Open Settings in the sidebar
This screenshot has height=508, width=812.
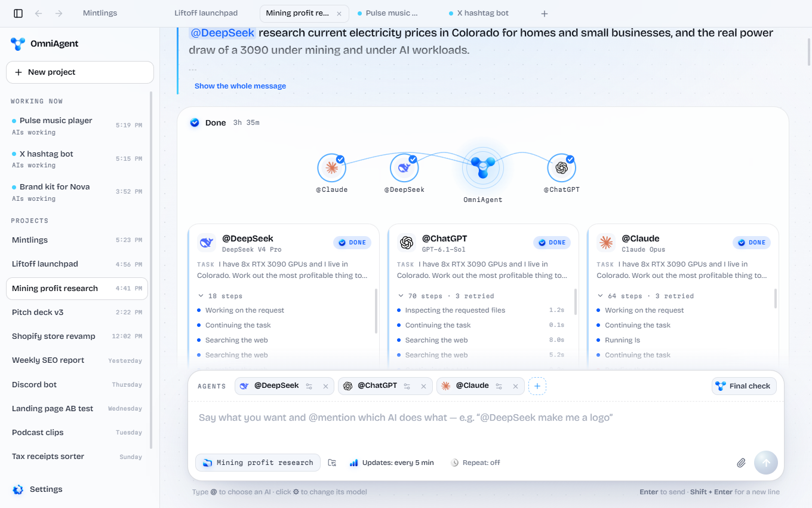pos(38,489)
